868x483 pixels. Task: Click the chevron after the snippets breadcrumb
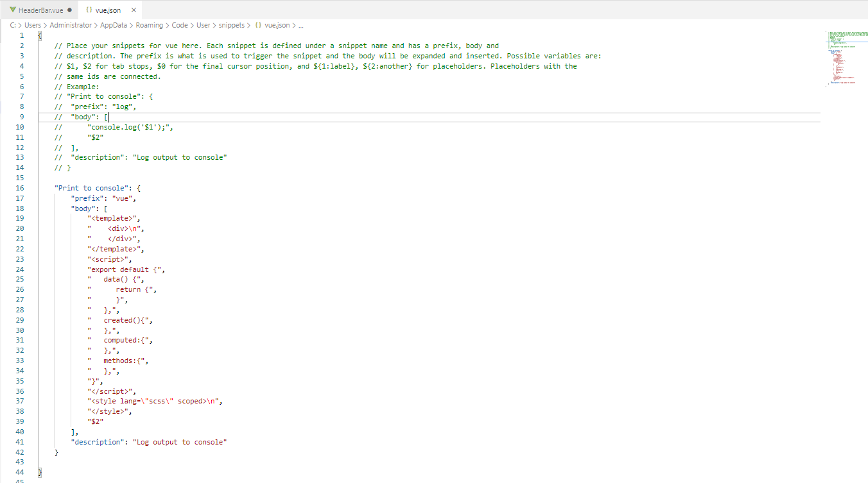[x=248, y=24]
